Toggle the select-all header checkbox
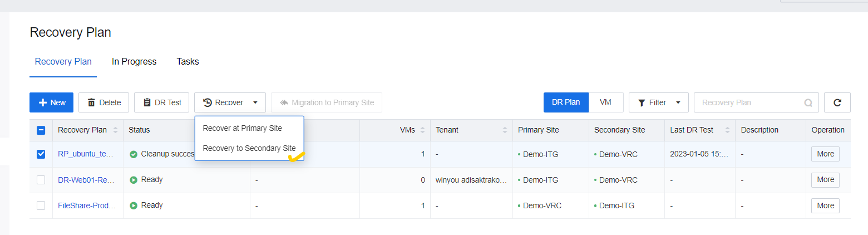Viewport: 868px width, 235px height. point(41,130)
